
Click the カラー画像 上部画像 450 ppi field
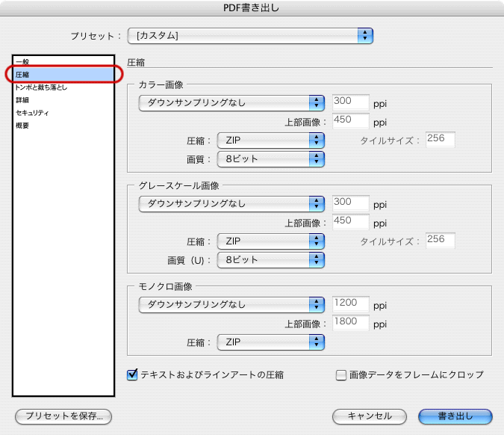click(x=351, y=120)
